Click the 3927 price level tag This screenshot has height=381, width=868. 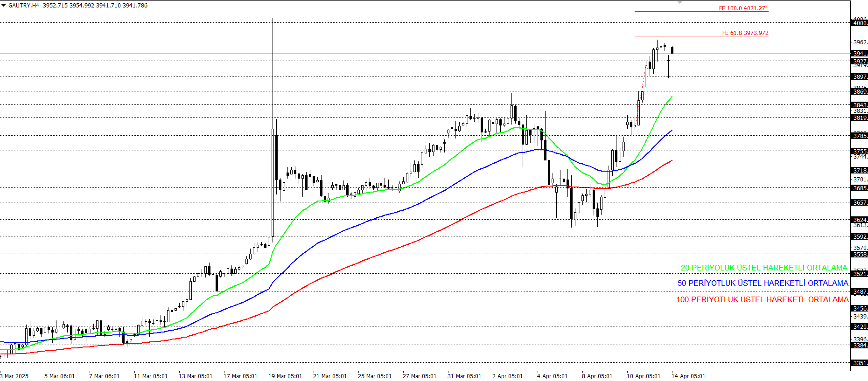point(860,61)
